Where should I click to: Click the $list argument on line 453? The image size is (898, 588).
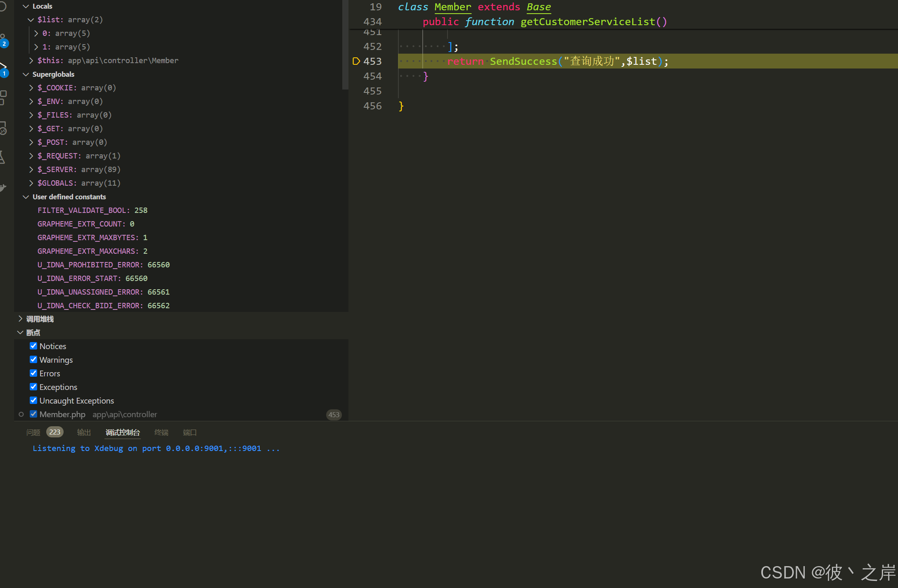coord(641,61)
